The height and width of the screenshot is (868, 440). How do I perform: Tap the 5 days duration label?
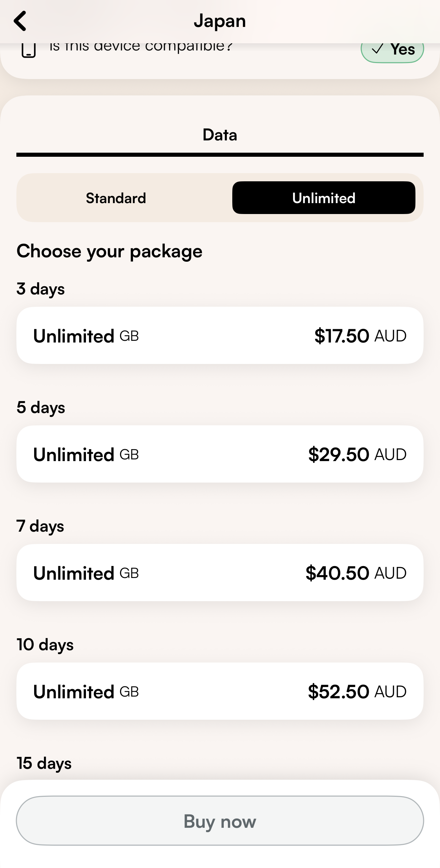[41, 408]
